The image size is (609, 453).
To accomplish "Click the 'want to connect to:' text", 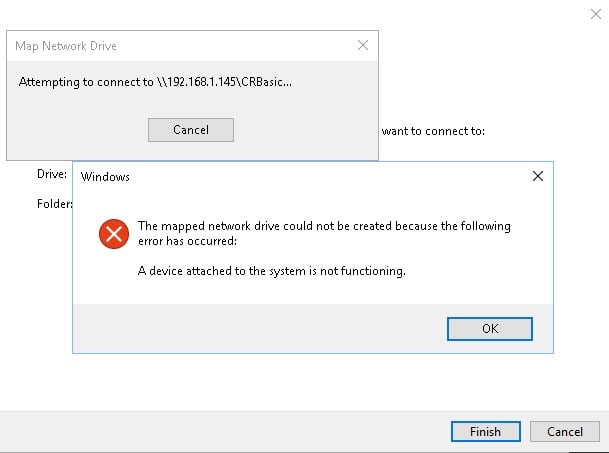I will (x=433, y=131).
